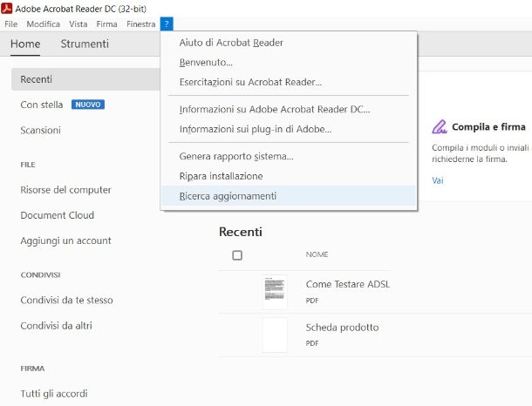Open the File menu
Viewport: 532px width, 406px height.
tap(10, 24)
